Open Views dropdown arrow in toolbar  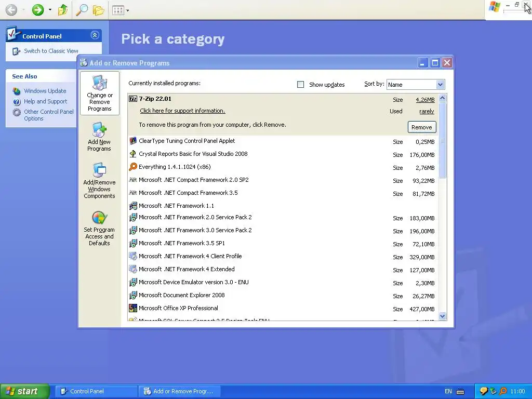coord(128,10)
